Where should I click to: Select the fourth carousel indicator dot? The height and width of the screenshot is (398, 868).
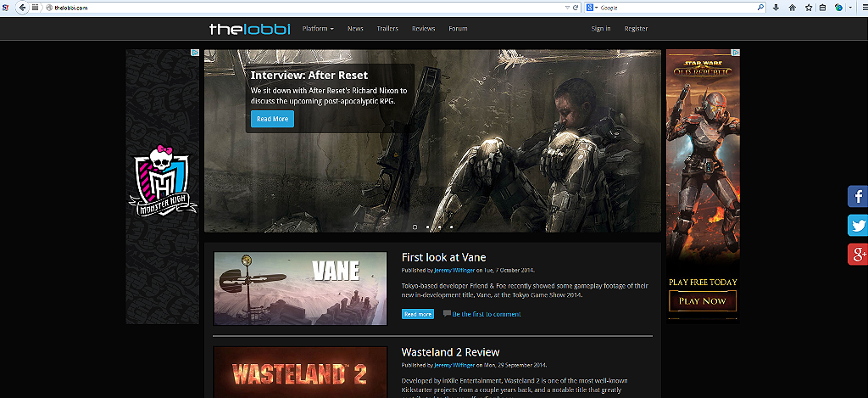(x=452, y=227)
